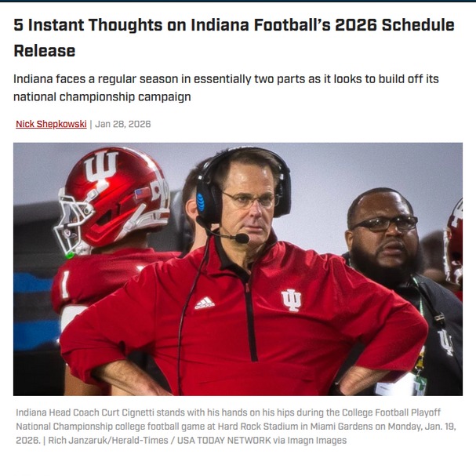Click the IU logo on the black jacket
476x476 pixels.
445,340
